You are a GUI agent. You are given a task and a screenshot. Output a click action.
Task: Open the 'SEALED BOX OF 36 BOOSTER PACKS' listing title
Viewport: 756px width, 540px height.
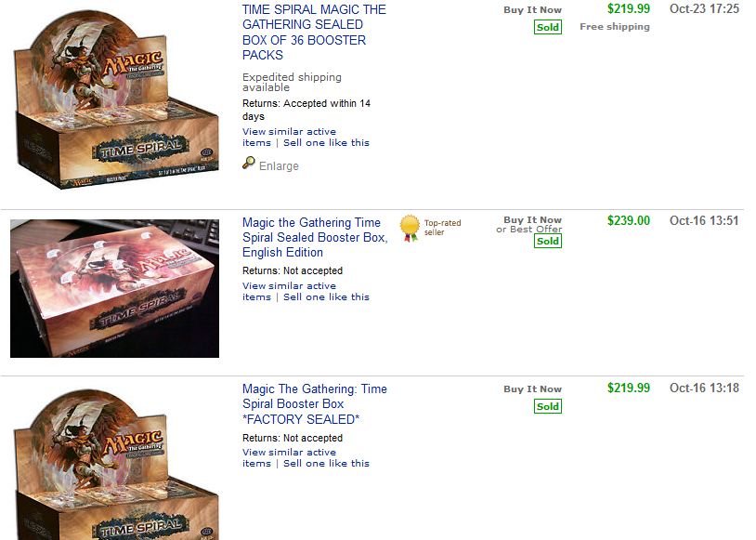314,33
